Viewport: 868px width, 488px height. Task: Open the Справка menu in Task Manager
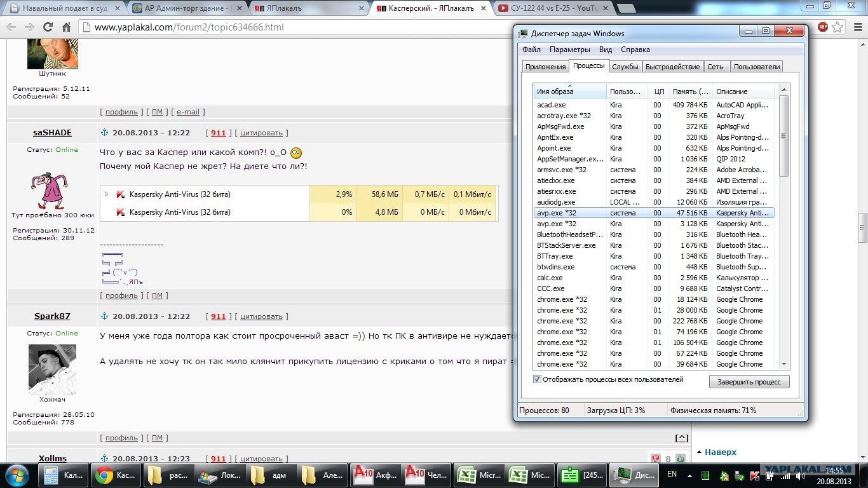pyautogui.click(x=635, y=50)
